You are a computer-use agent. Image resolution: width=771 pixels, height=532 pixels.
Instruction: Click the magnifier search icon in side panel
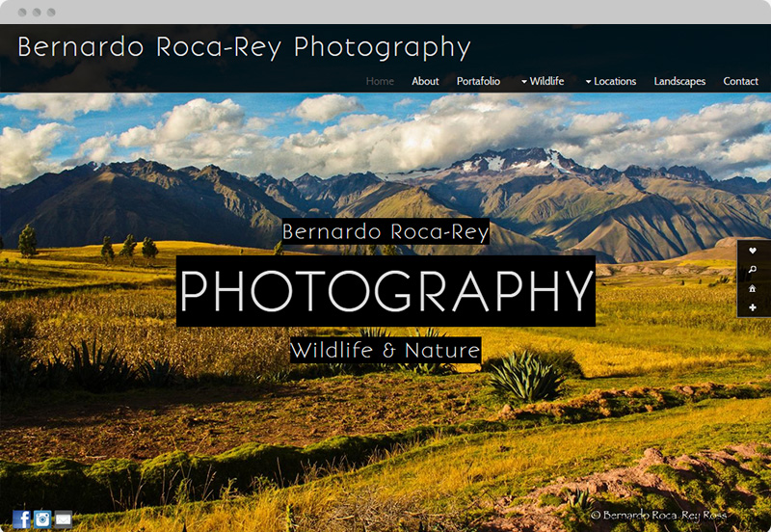[753, 270]
